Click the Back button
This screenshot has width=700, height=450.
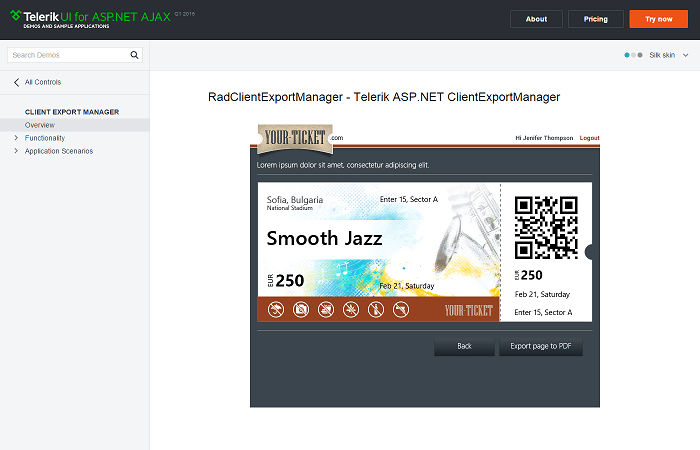[464, 346]
